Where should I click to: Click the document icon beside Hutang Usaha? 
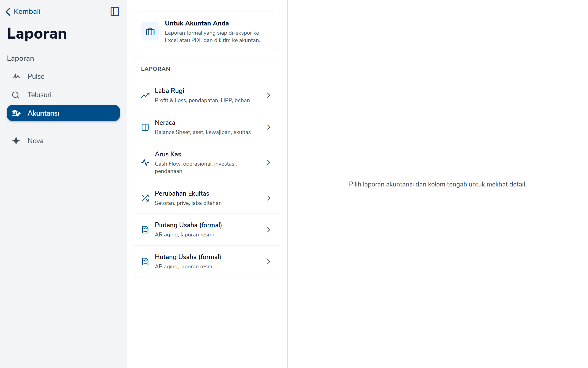pos(145,262)
